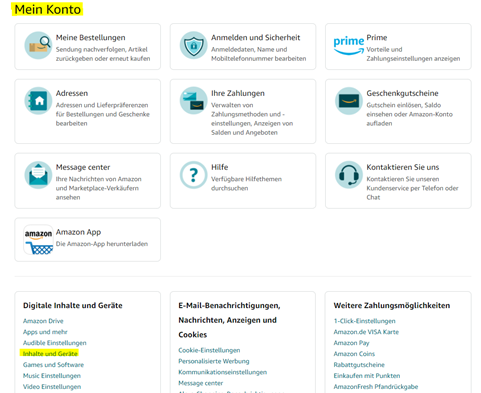
Task: Open 1-Click-Einstellungen link
Action: [x=364, y=321]
